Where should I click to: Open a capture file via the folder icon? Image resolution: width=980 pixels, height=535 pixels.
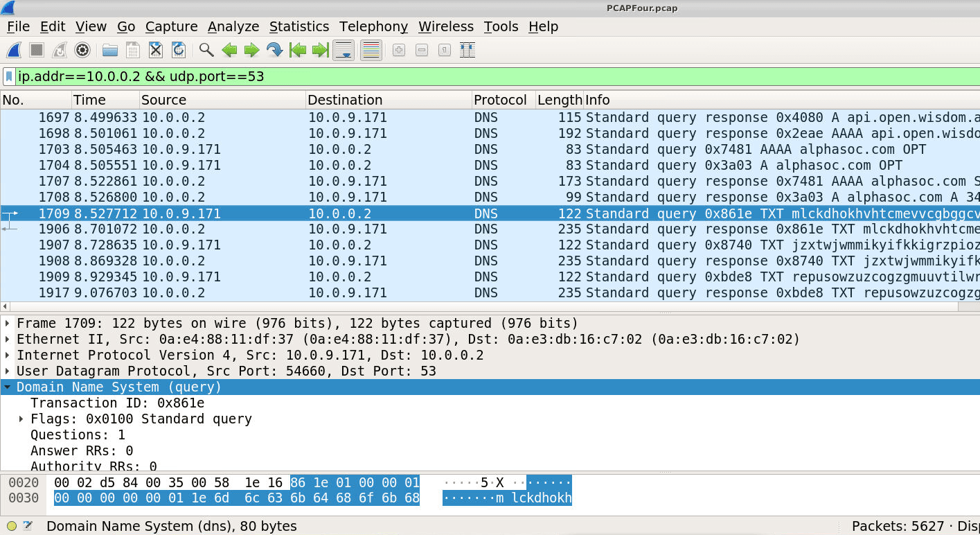[x=109, y=50]
